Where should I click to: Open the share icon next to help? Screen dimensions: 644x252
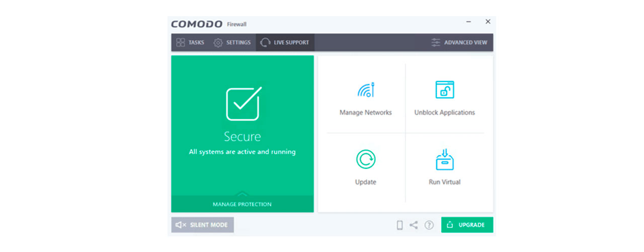coord(414,225)
